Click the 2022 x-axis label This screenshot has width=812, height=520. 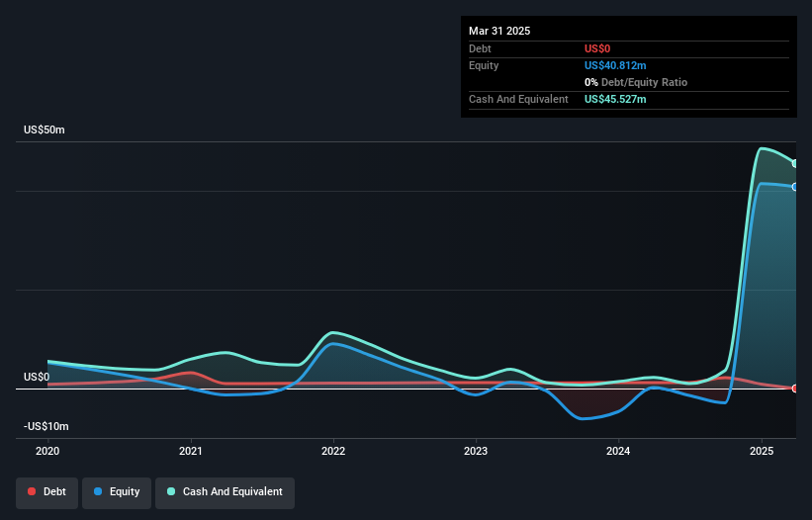(x=333, y=451)
